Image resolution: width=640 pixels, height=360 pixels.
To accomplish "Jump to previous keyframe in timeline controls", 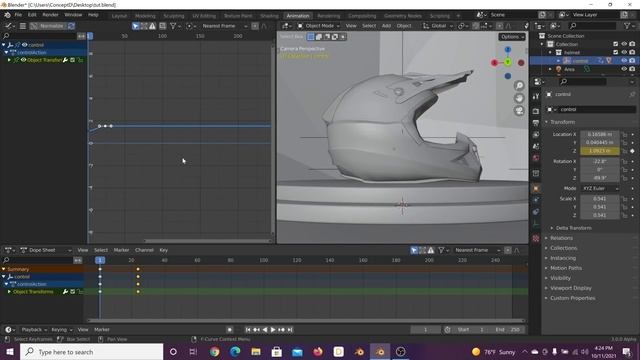I will pos(256,330).
